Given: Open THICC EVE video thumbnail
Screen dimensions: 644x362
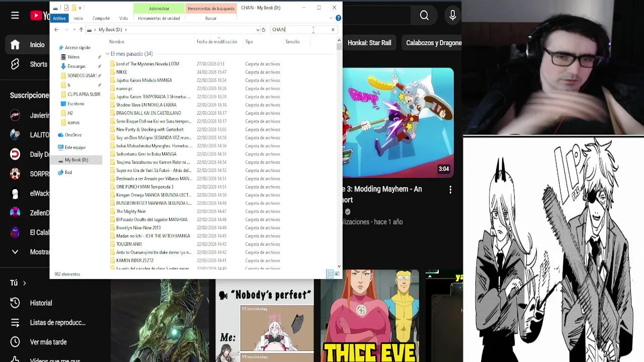Looking at the screenshot, I should 371,316.
